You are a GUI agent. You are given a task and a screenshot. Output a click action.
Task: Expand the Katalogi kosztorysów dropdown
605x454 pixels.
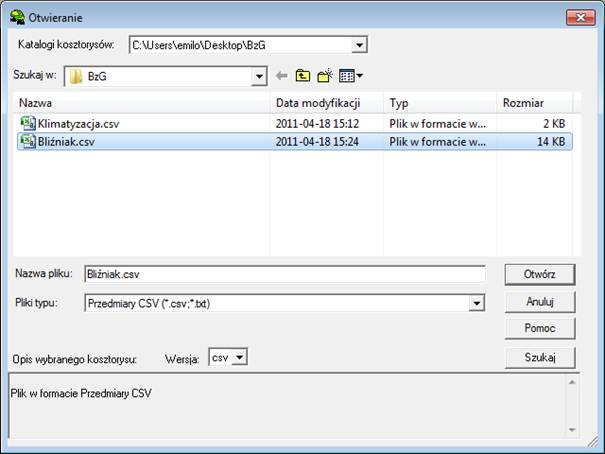[359, 45]
